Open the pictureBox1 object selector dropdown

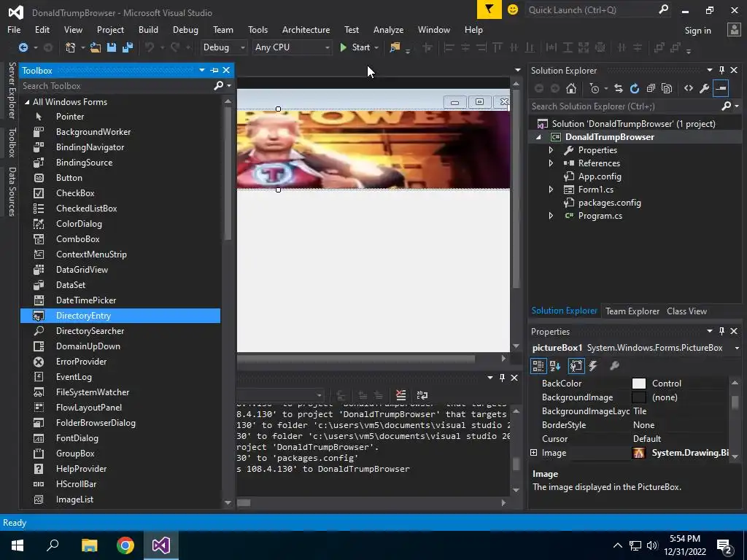pos(737,348)
